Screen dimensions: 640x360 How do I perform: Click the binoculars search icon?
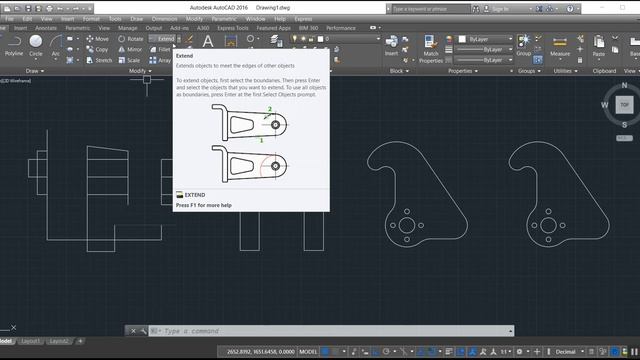476,9
